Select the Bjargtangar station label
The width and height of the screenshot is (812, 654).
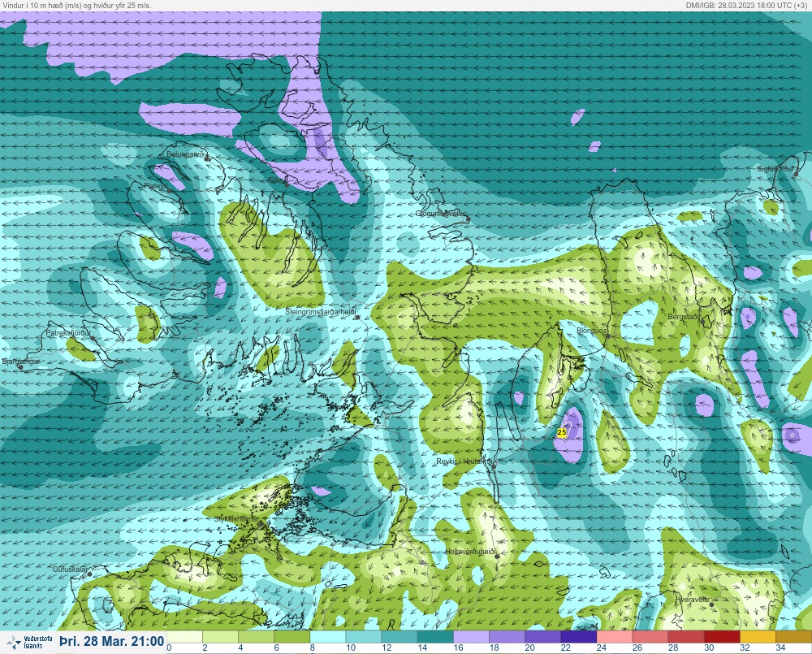click(x=21, y=362)
